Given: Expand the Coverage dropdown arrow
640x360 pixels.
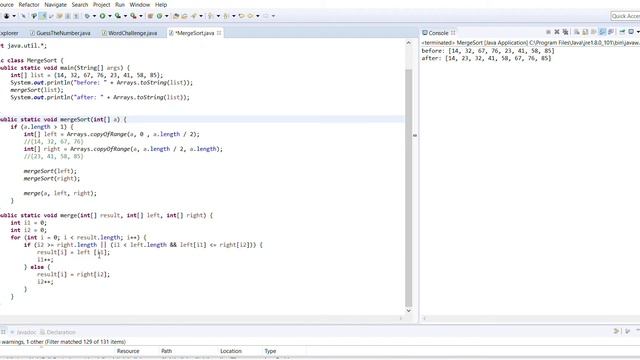Looking at the screenshot, I should coord(125,16).
